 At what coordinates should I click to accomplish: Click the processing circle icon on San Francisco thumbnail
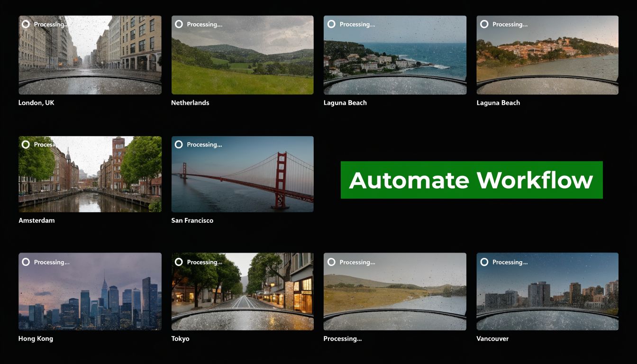coord(179,145)
